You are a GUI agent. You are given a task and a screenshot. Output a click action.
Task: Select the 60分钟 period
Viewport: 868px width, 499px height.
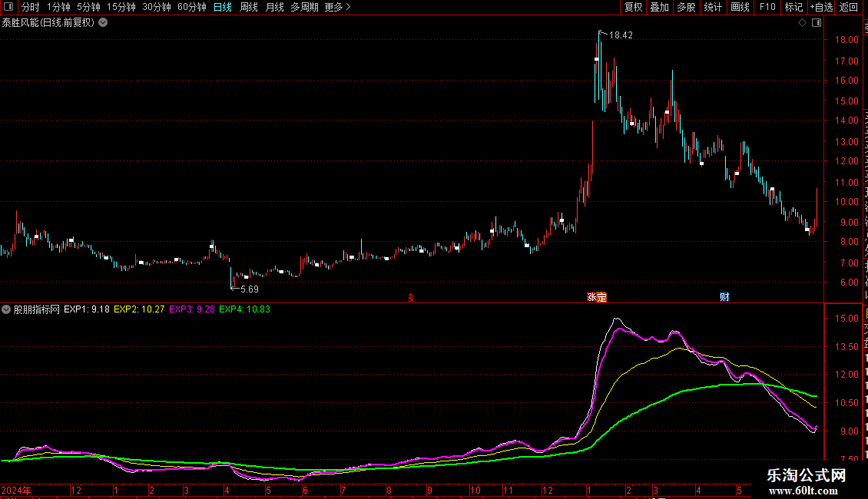192,7
